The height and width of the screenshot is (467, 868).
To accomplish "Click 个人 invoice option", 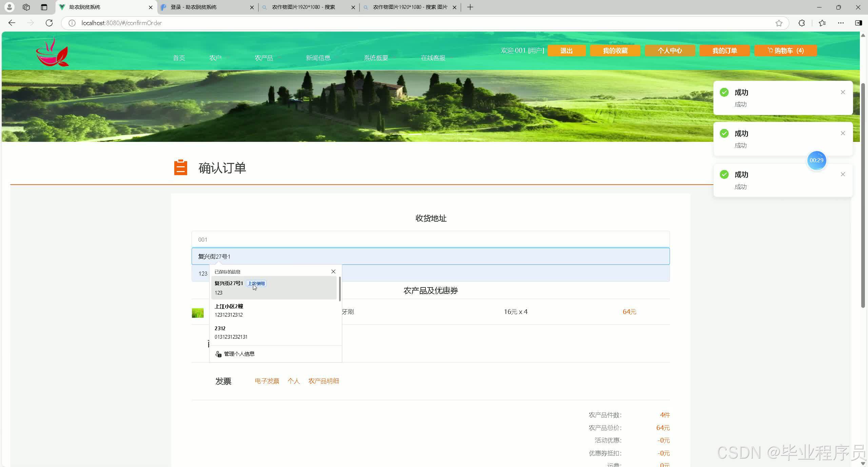I will click(294, 381).
